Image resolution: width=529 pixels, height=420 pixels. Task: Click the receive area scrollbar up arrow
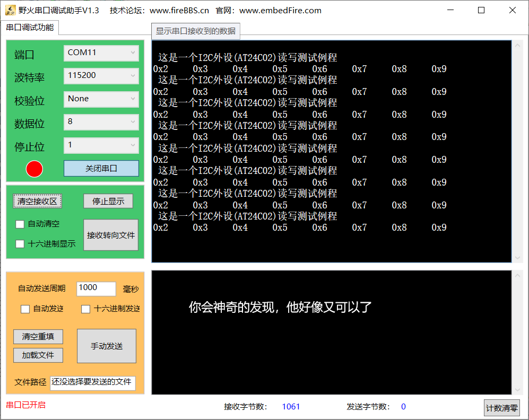click(517, 46)
